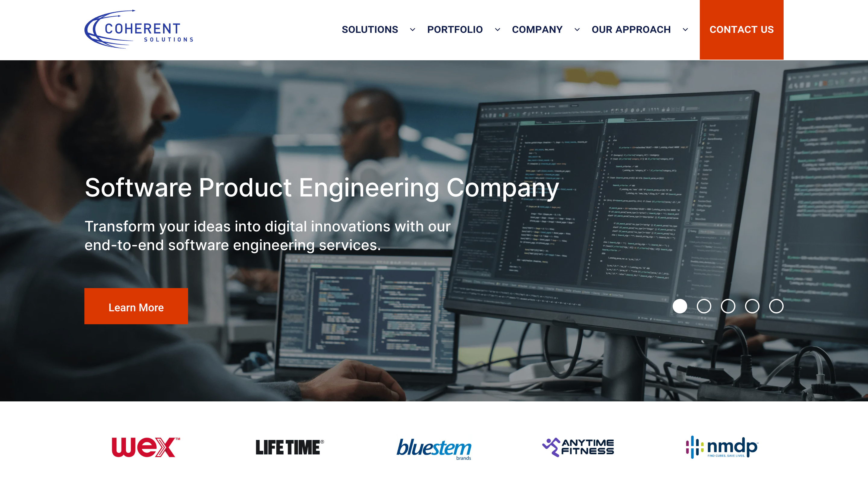Click the second carousel indicator dot
This screenshot has height=493, width=868.
click(704, 306)
